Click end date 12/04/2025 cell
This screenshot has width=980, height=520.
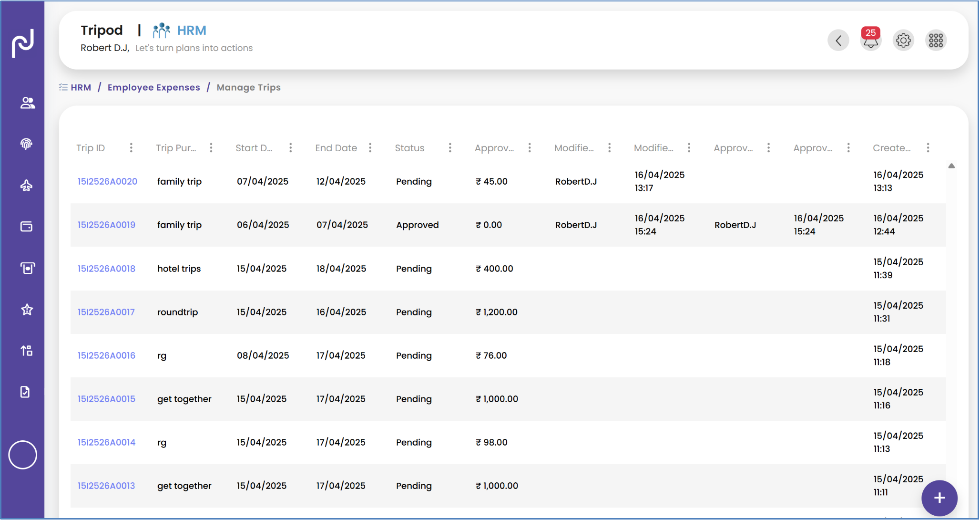pos(341,181)
